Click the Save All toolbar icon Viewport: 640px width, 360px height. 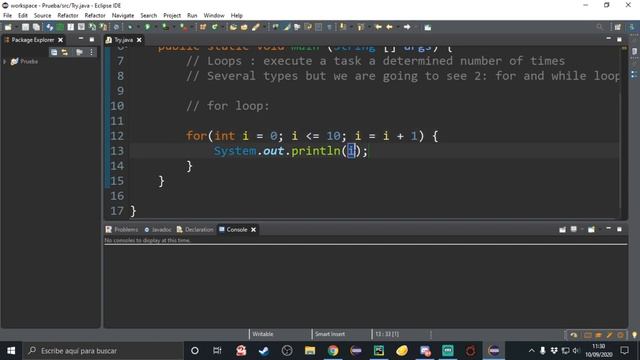36,27
